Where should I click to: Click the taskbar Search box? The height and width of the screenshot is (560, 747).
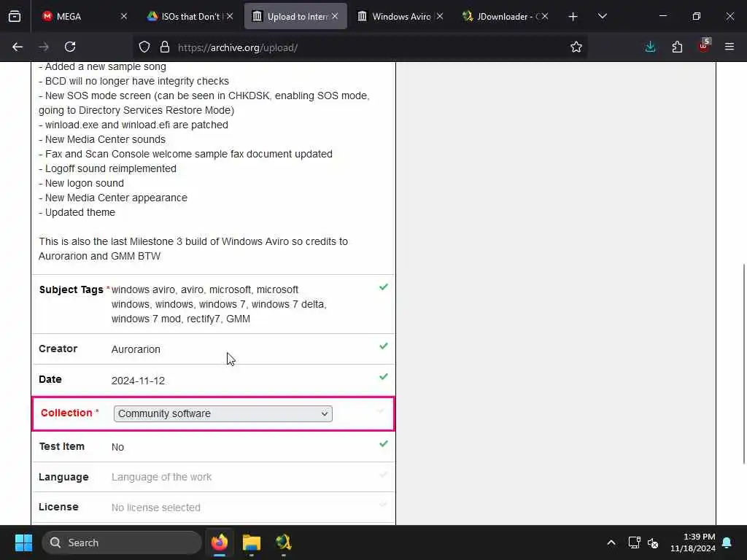point(122,542)
